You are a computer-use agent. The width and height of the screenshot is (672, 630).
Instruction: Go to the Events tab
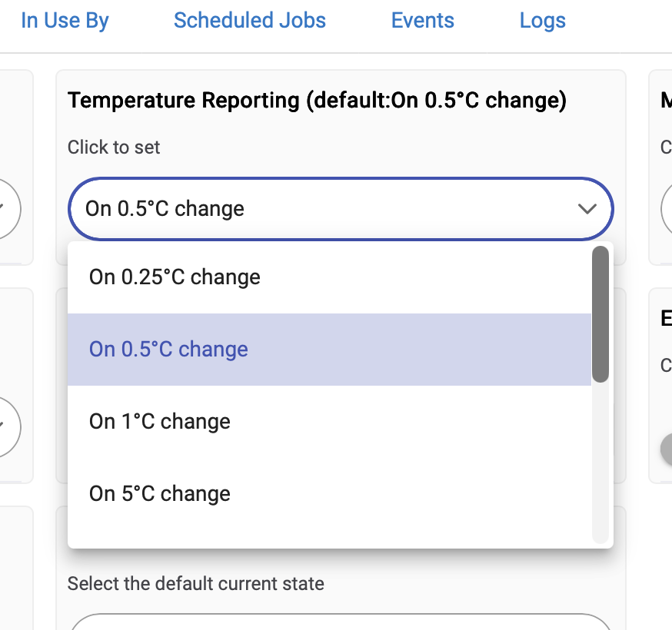(x=422, y=21)
